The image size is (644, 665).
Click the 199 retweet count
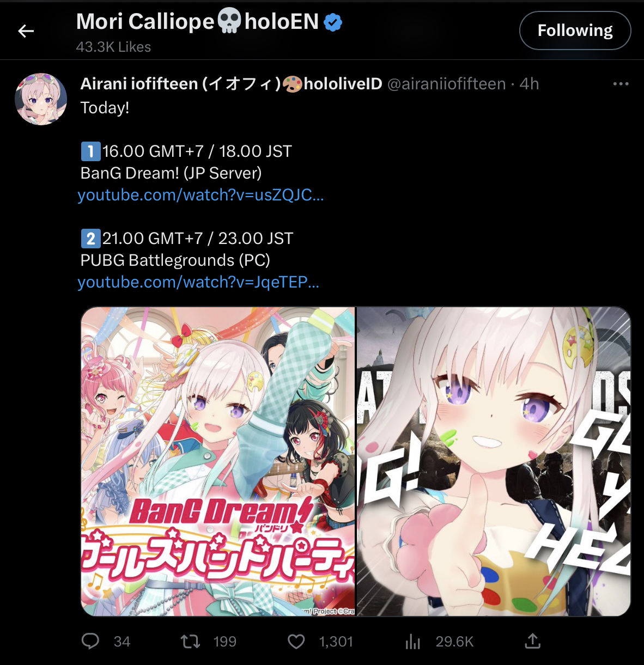pos(224,642)
